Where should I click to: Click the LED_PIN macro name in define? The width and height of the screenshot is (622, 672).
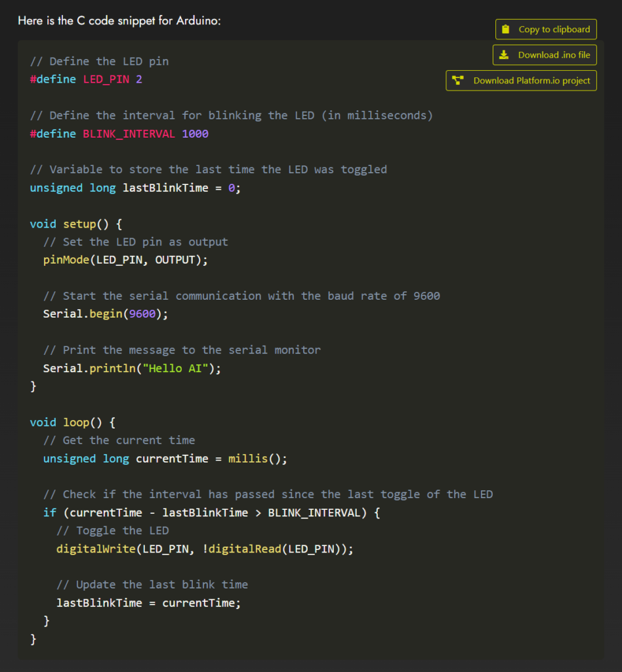tap(106, 79)
